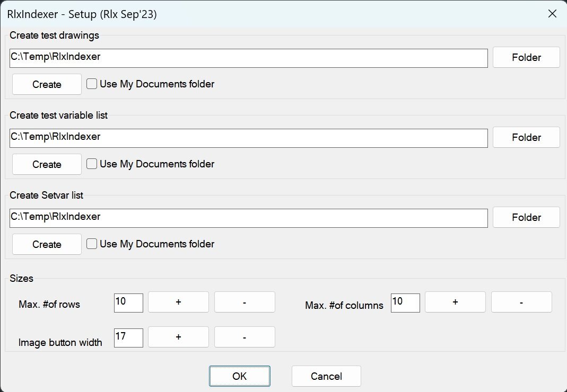Decrease Max. # of rows with minus
Screen dimensions: 567x392
tap(245, 302)
